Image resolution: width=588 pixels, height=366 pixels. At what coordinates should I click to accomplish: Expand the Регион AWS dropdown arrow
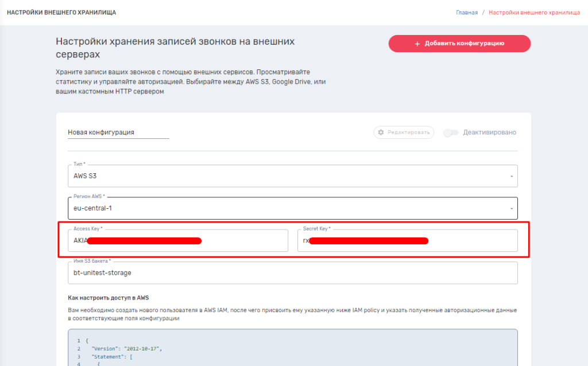(511, 208)
